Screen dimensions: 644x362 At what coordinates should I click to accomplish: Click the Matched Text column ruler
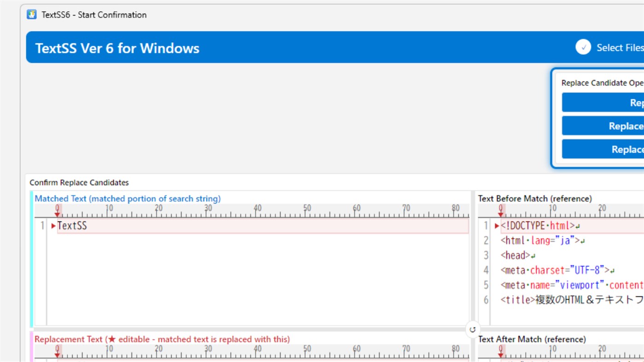(x=252, y=211)
